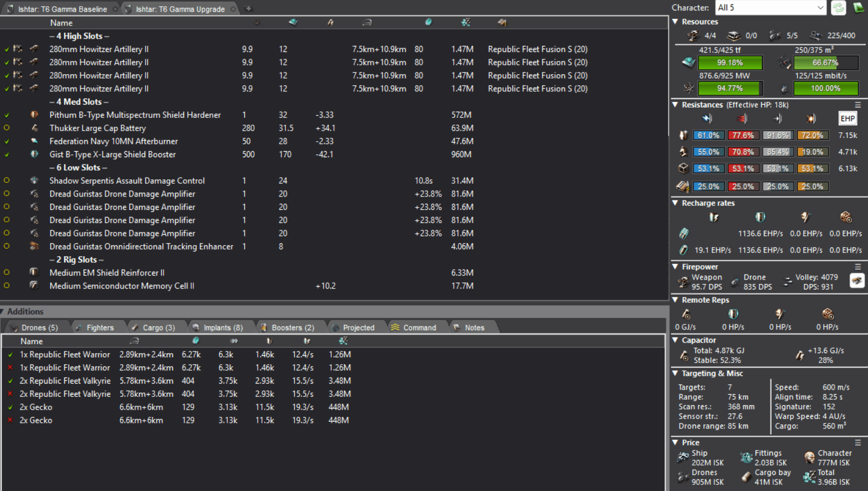The height and width of the screenshot is (491, 868).
Task: Collapse the Resources section
Action: coord(675,22)
